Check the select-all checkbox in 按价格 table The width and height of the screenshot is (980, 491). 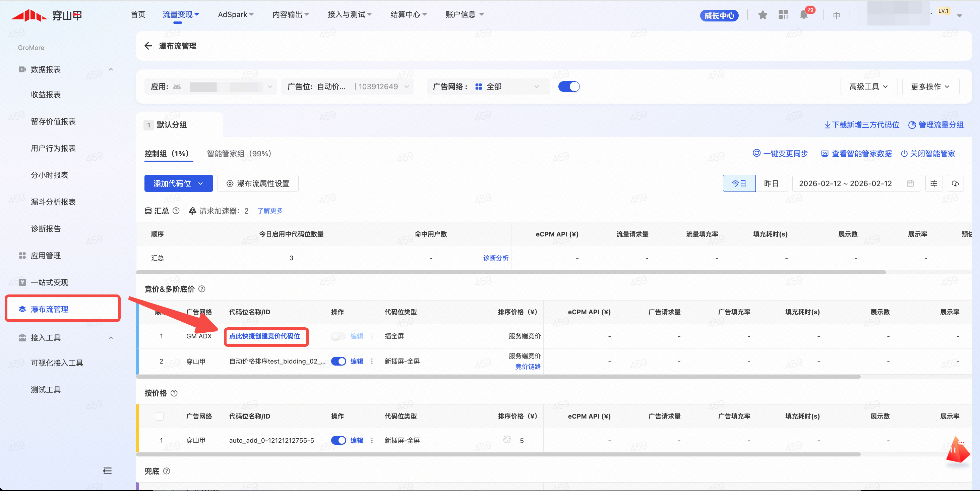click(x=160, y=416)
